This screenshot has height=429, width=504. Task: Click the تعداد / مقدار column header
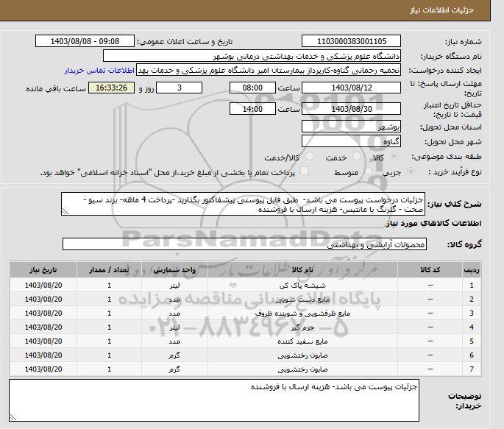[x=109, y=269]
